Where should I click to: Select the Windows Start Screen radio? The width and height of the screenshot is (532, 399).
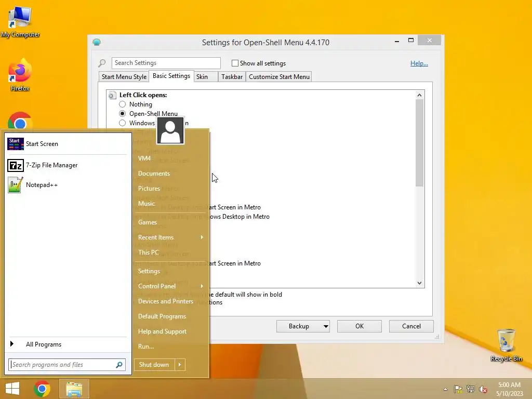coord(123,123)
